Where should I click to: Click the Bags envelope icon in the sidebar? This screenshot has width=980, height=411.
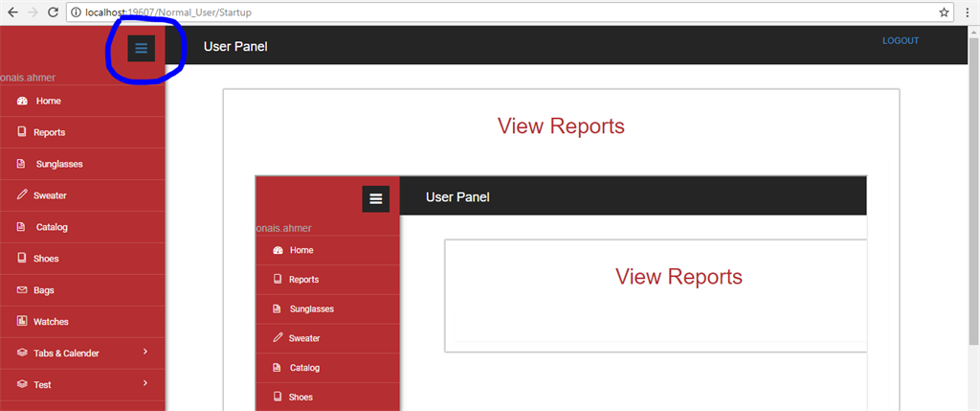click(22, 289)
